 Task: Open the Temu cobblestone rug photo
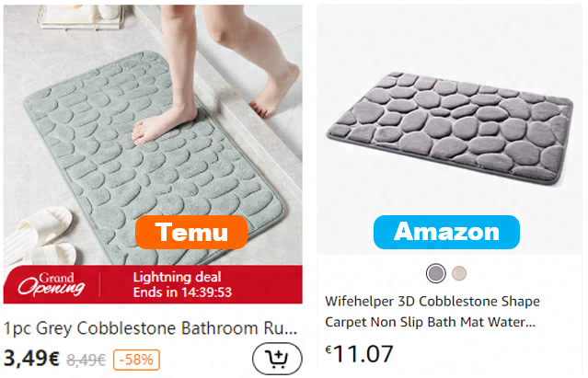point(153,135)
